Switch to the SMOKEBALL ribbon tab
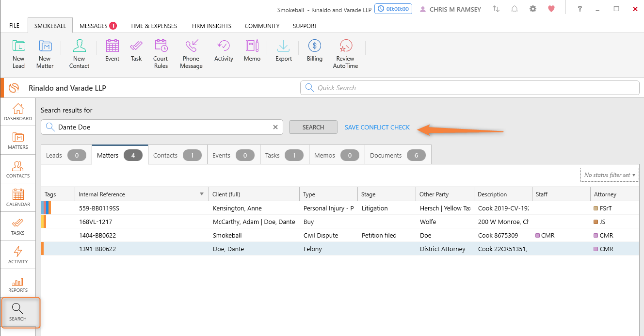Viewport: 644px width, 336px height. click(x=50, y=26)
